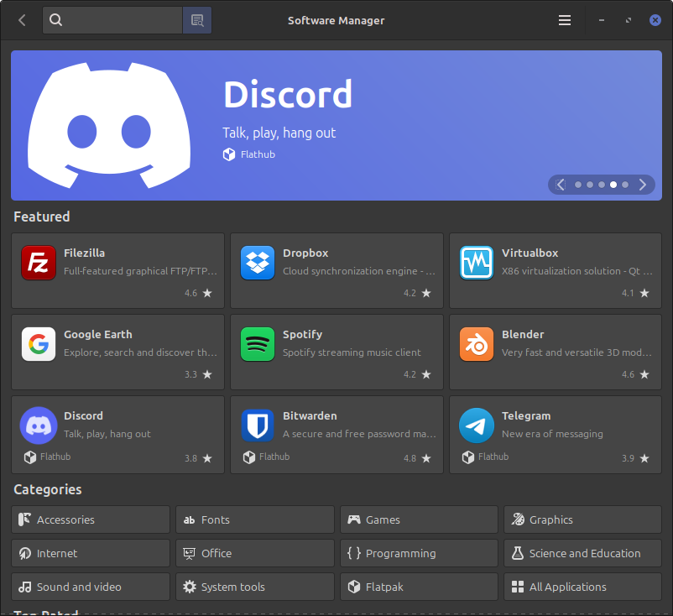Click Flathub icon in Discord banner
Viewport: 673px width, 616px height.
tap(229, 154)
